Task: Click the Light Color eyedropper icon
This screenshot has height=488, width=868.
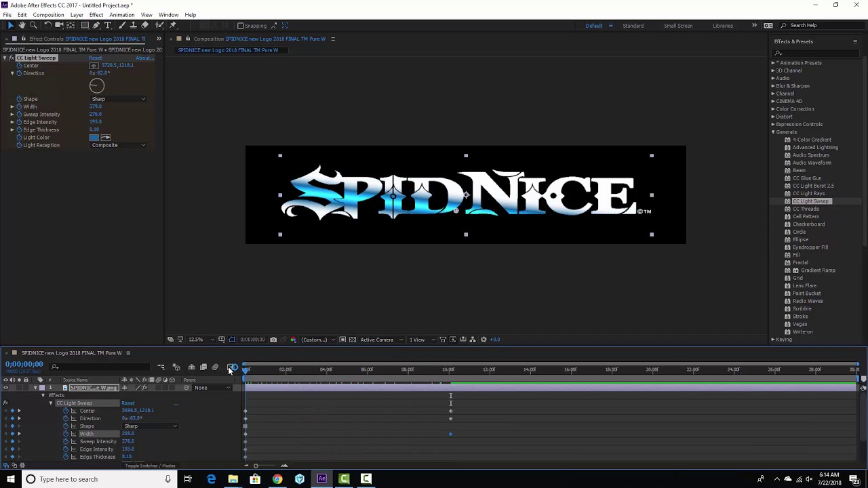Action: [106, 138]
